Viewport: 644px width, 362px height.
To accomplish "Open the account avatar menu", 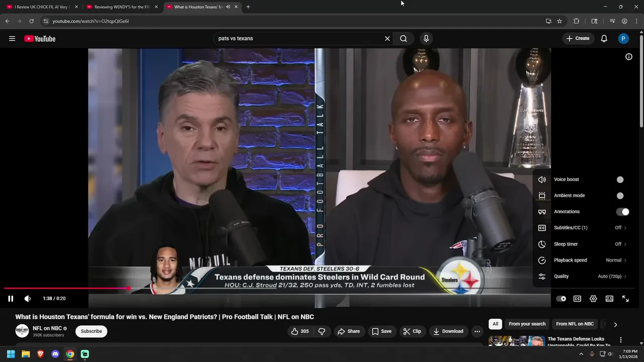I will (623, 39).
